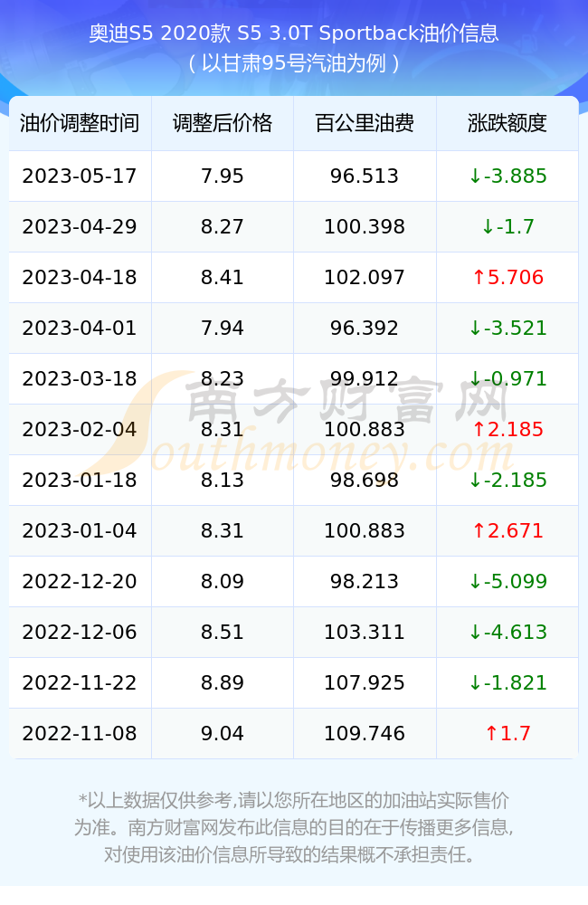Click the 涨跌额度 column header
Screen dimensions: 588x905
click(x=507, y=123)
